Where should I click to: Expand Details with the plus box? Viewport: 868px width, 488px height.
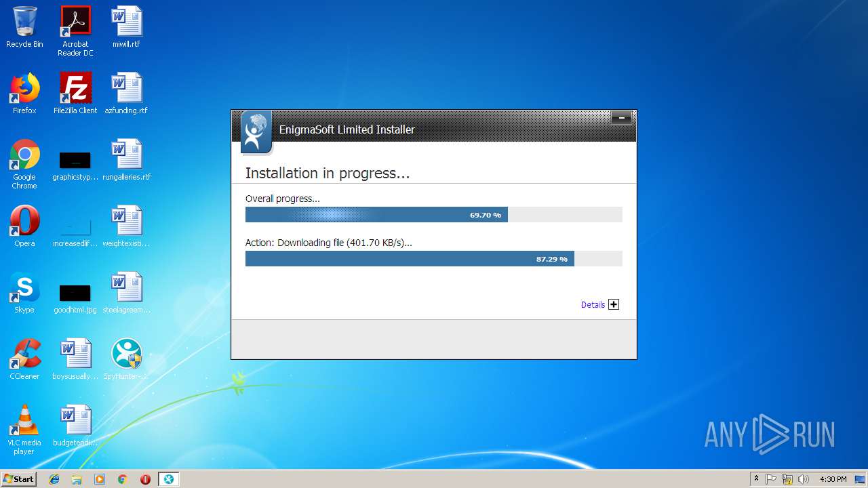point(614,304)
